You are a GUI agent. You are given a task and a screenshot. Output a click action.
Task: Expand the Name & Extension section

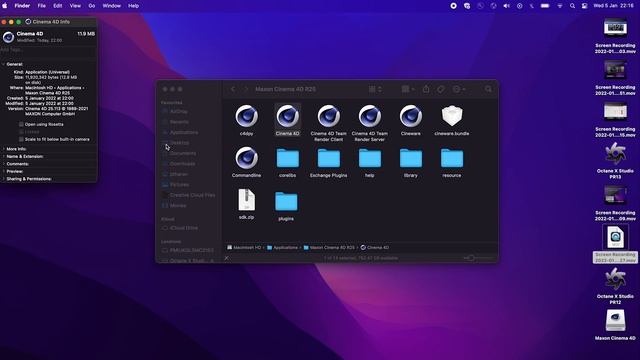pos(4,156)
